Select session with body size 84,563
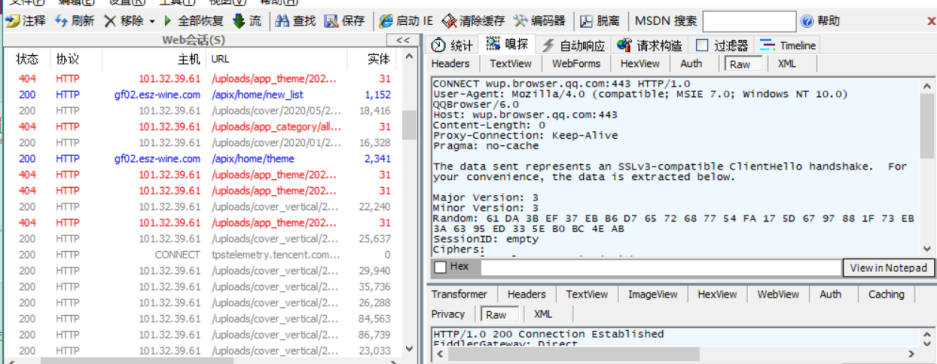Image resolution: width=937 pixels, height=364 pixels. [201, 319]
